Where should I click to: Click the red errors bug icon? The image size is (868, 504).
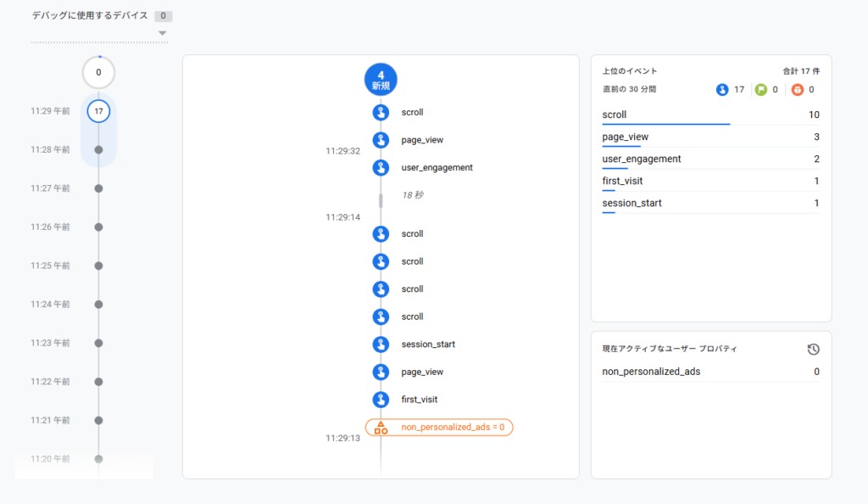tap(798, 89)
